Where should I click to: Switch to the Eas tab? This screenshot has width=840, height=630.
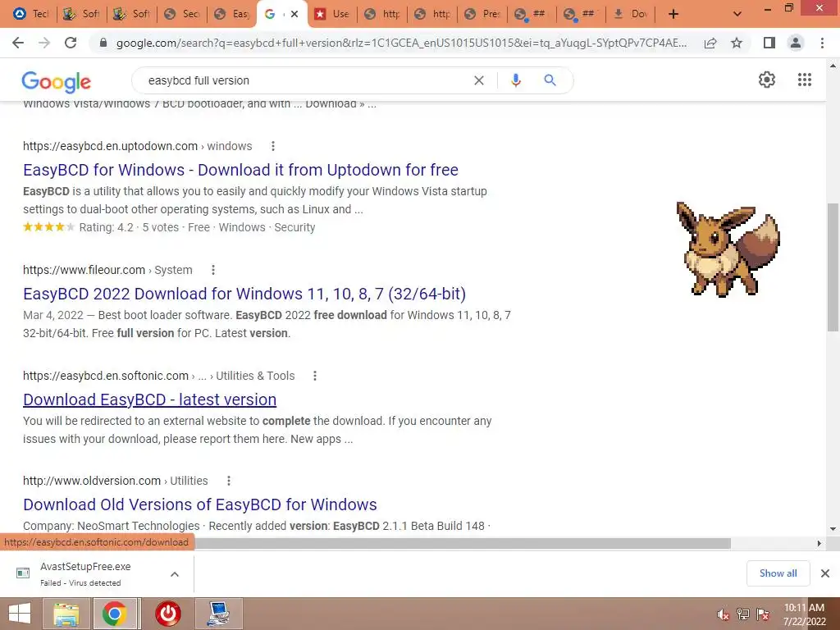[x=232, y=14]
